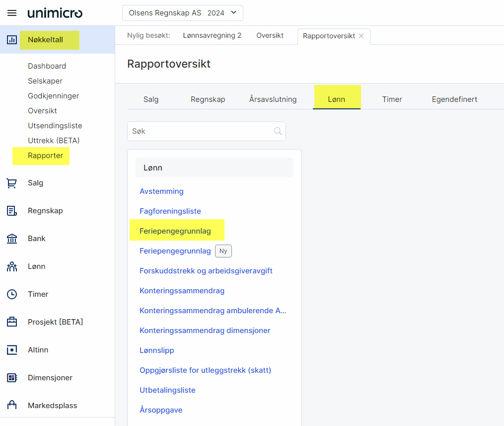Click the Prosjekt briefcase icon
504x426 pixels.
[12, 322]
